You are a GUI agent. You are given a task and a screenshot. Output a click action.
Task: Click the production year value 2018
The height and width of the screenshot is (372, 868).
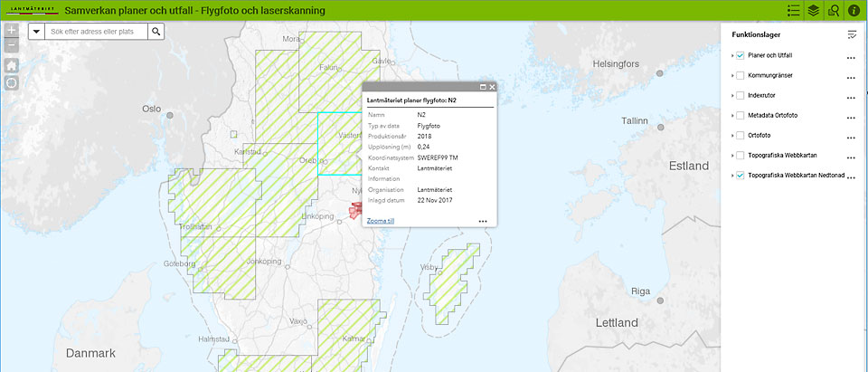click(x=424, y=137)
